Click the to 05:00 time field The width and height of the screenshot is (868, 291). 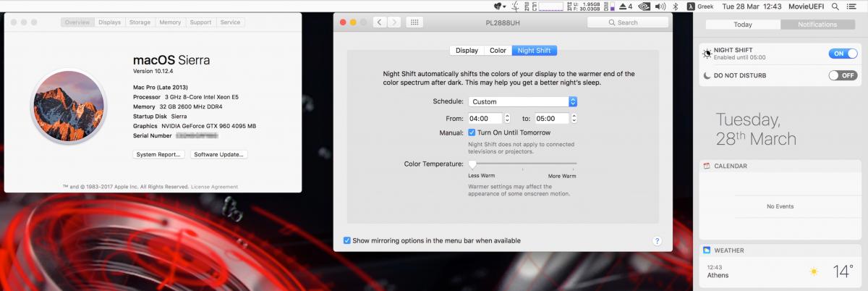tap(552, 118)
